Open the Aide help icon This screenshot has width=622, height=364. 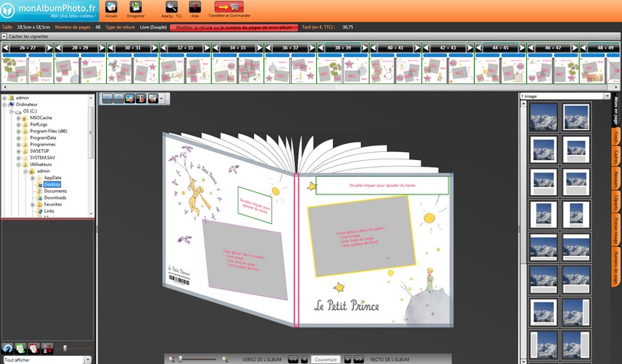[x=195, y=7]
